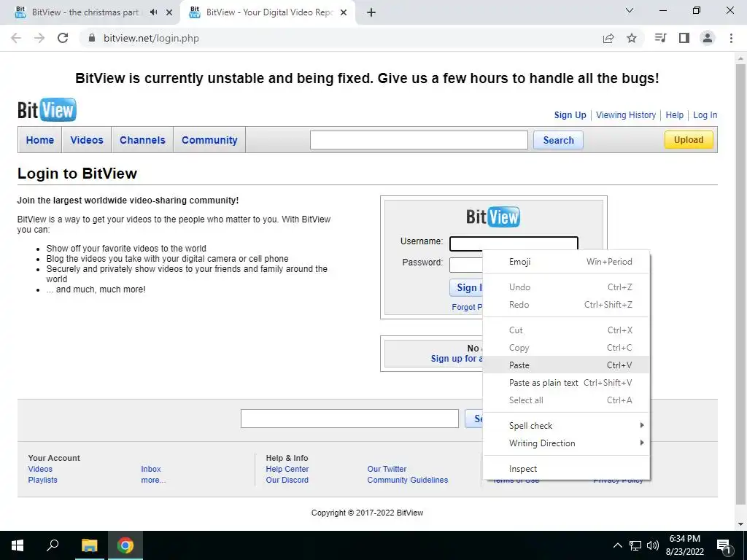747x560 pixels.
Task: Open the Chrome profile avatar
Action: point(708,38)
